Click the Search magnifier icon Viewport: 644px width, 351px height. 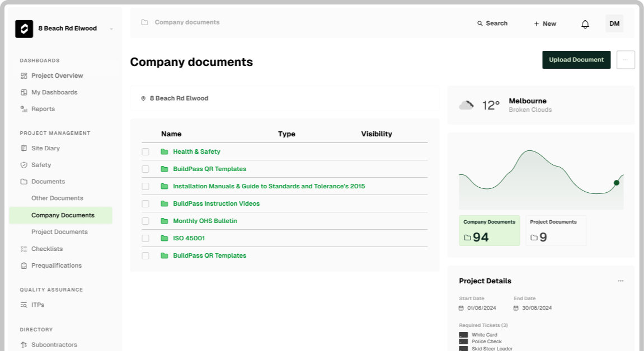(x=480, y=23)
